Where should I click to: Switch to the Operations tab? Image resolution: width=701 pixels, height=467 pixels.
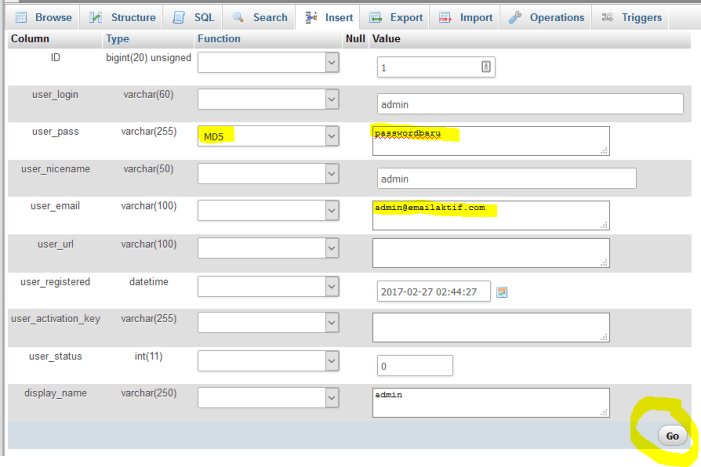[x=546, y=17]
